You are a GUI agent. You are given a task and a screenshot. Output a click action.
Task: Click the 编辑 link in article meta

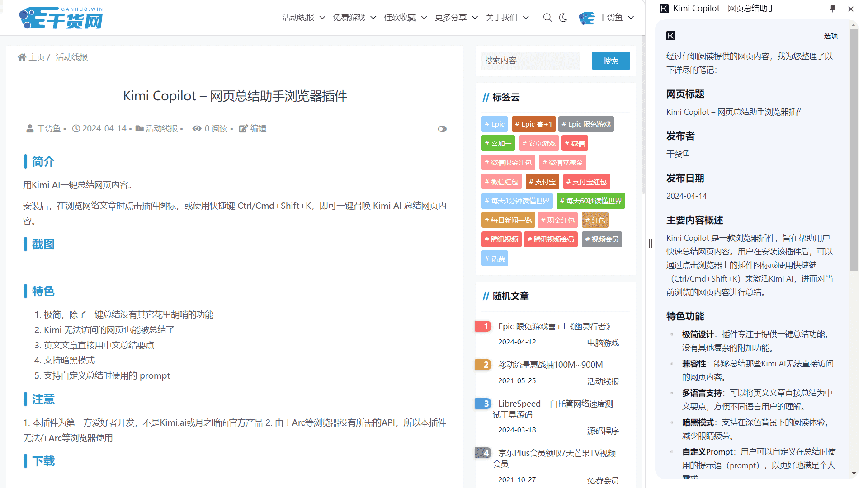point(258,129)
